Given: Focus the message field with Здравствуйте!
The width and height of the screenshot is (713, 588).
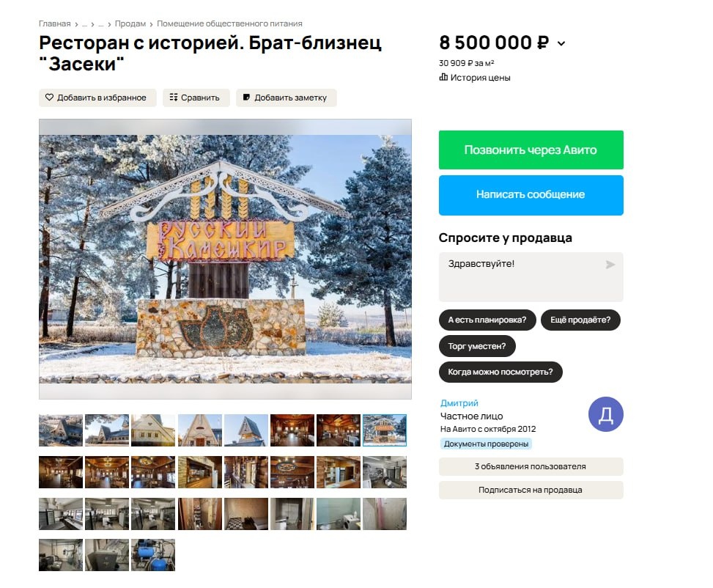Looking at the screenshot, I should [x=531, y=276].
